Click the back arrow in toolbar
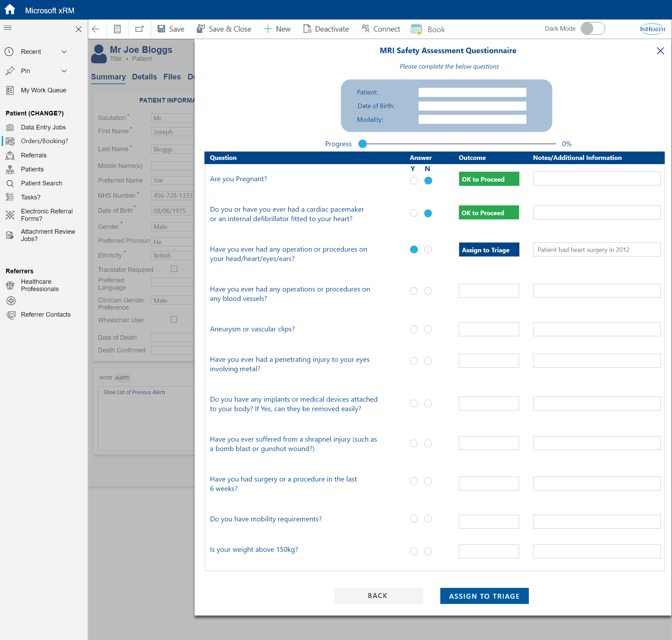Viewport: 672px width, 640px height. point(96,29)
